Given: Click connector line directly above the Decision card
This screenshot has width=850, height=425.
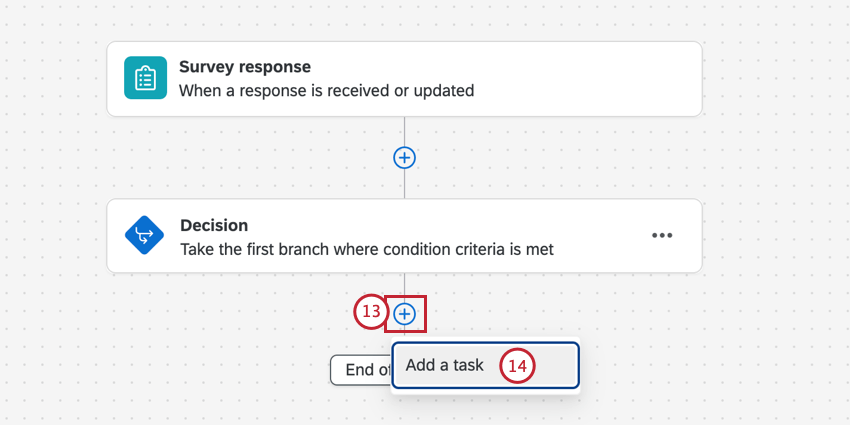Looking at the screenshot, I should [404, 185].
